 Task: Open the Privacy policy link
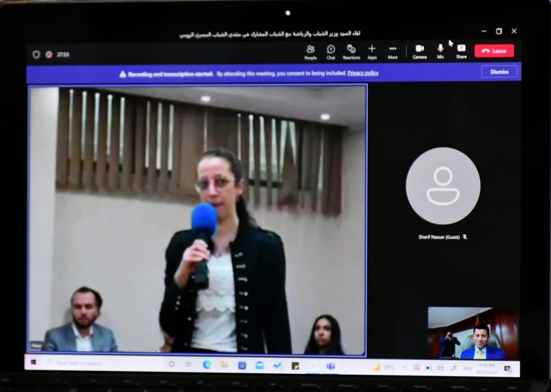[x=363, y=73]
